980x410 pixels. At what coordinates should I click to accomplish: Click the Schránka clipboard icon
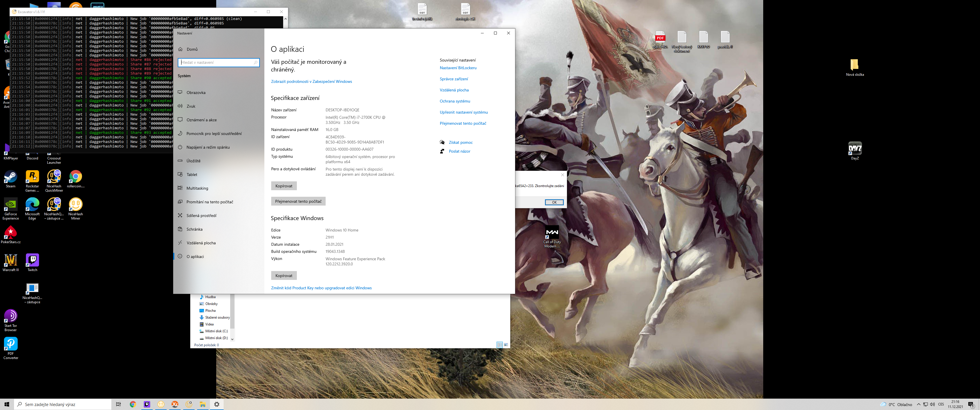coord(180,229)
